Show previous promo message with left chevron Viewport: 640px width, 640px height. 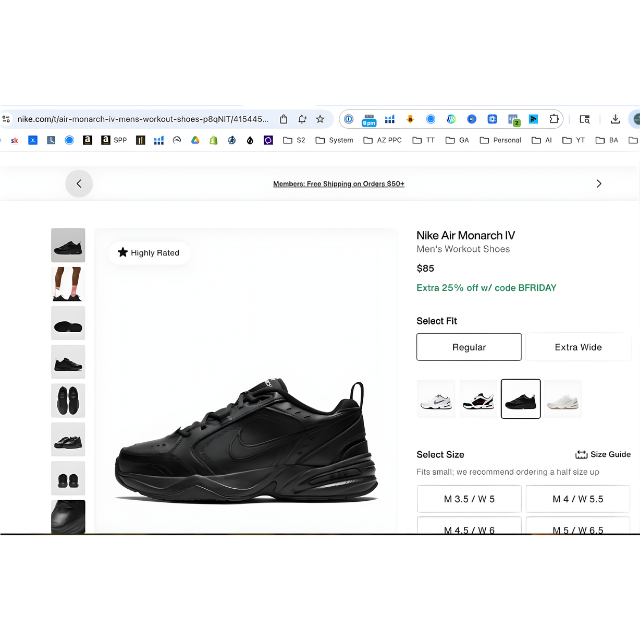click(x=79, y=184)
